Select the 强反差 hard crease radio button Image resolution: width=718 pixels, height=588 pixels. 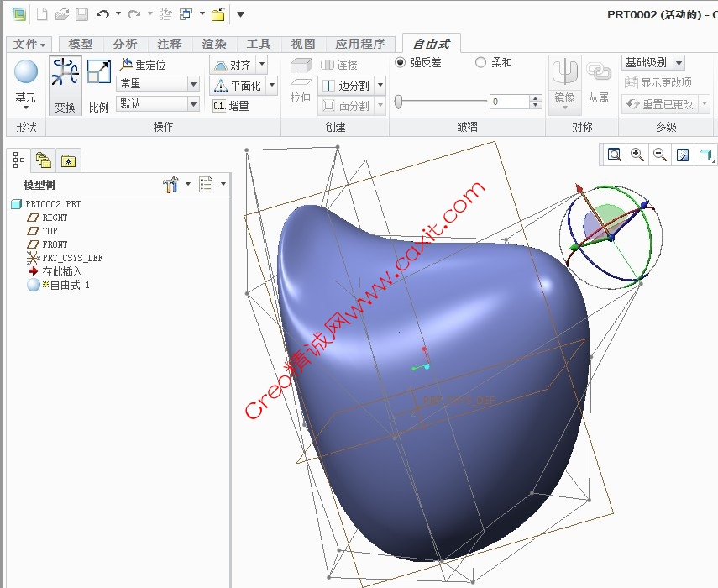point(401,62)
